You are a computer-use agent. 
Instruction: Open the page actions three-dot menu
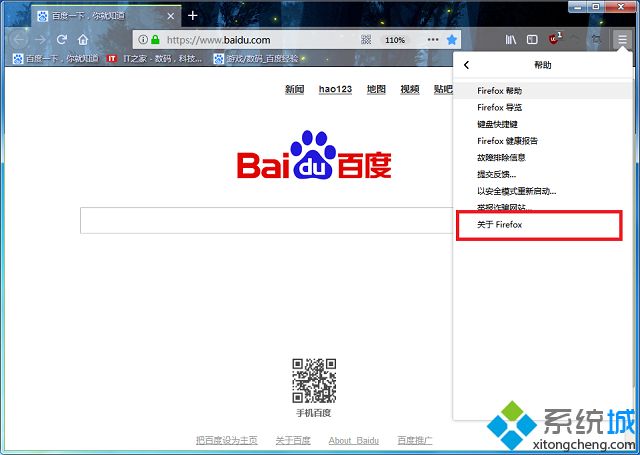[433, 40]
